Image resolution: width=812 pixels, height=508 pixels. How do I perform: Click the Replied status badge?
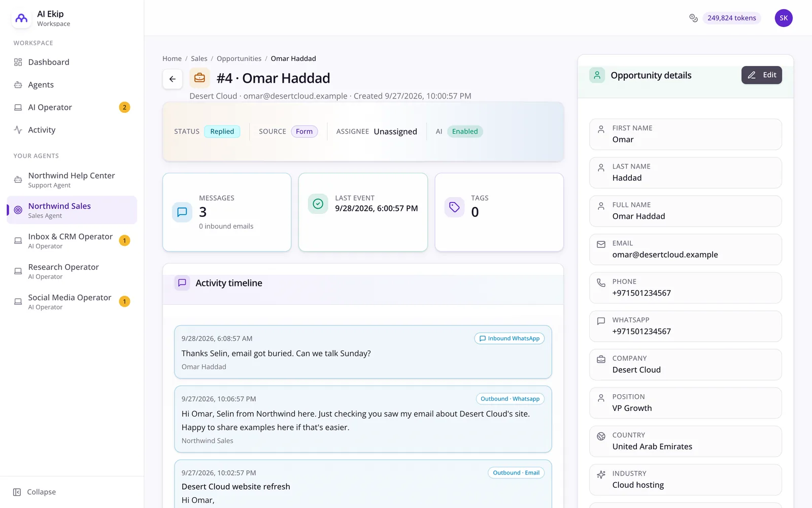(222, 132)
